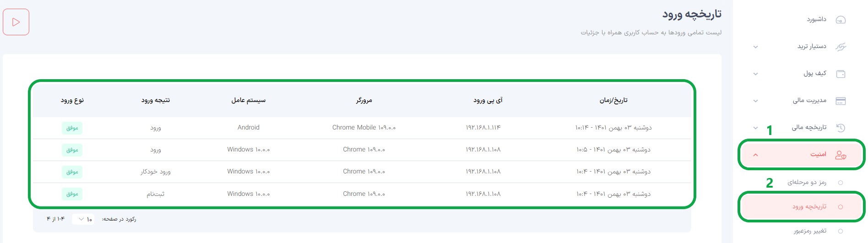The height and width of the screenshot is (243, 868).
Task: Click the Security user-shield icon
Action: (841, 155)
